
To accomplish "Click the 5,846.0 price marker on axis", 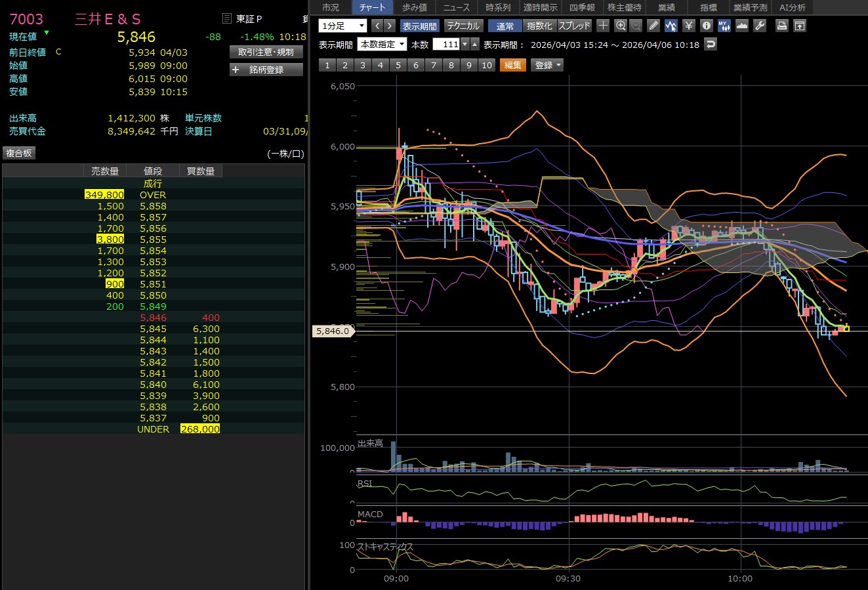I will click(x=333, y=331).
